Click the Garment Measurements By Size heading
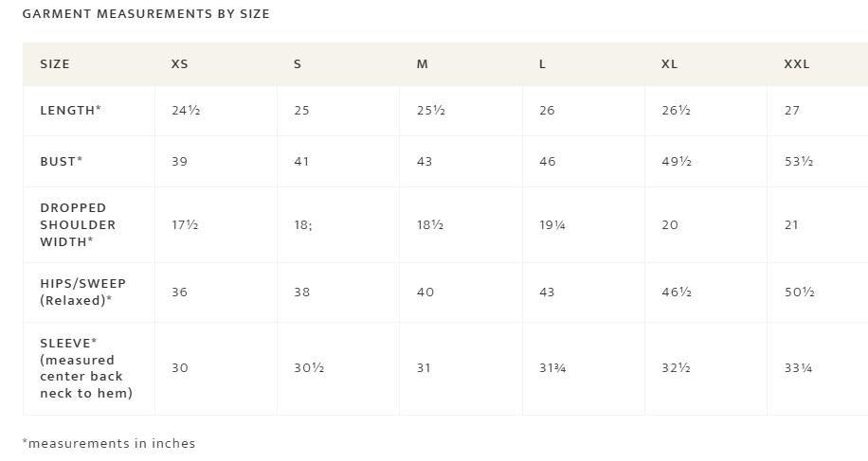The height and width of the screenshot is (461, 868). click(x=146, y=14)
